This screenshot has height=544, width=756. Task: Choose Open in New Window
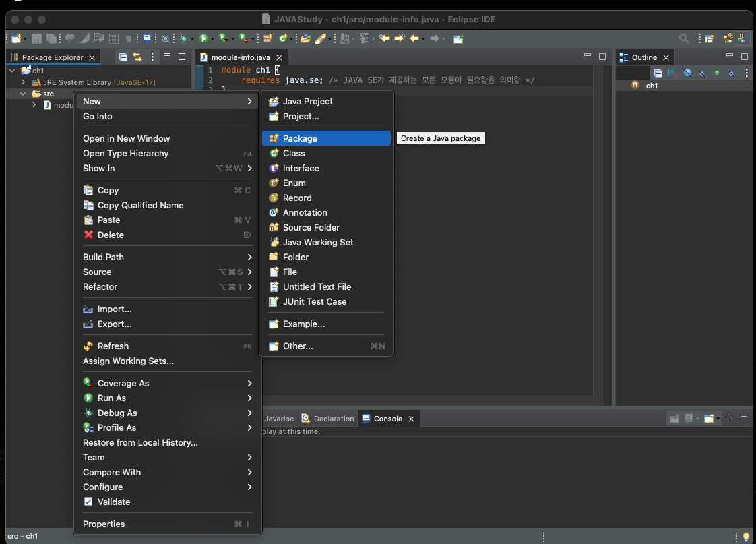point(167,138)
